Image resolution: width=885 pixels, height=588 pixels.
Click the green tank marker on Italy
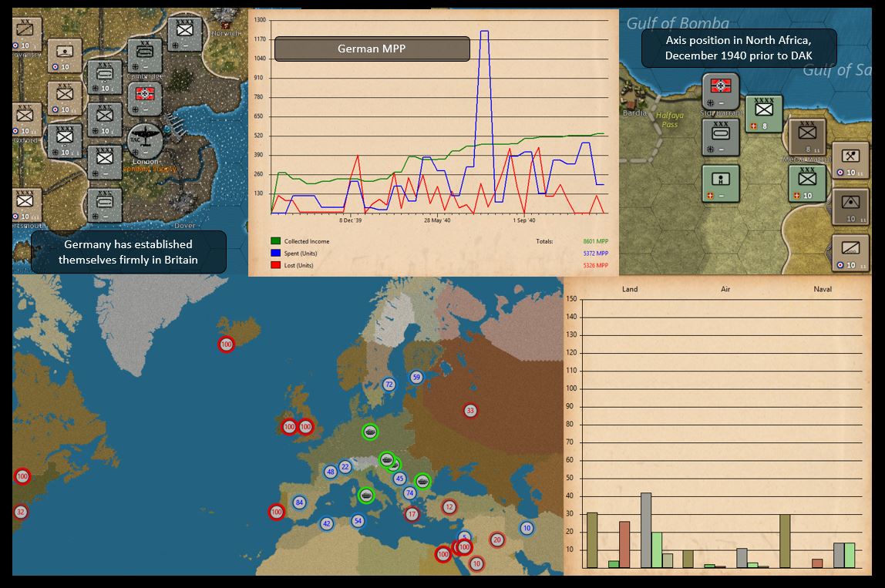365,496
